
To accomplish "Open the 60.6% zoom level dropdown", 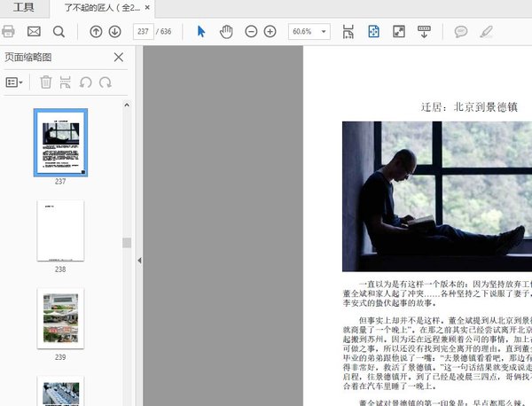I will click(309, 32).
